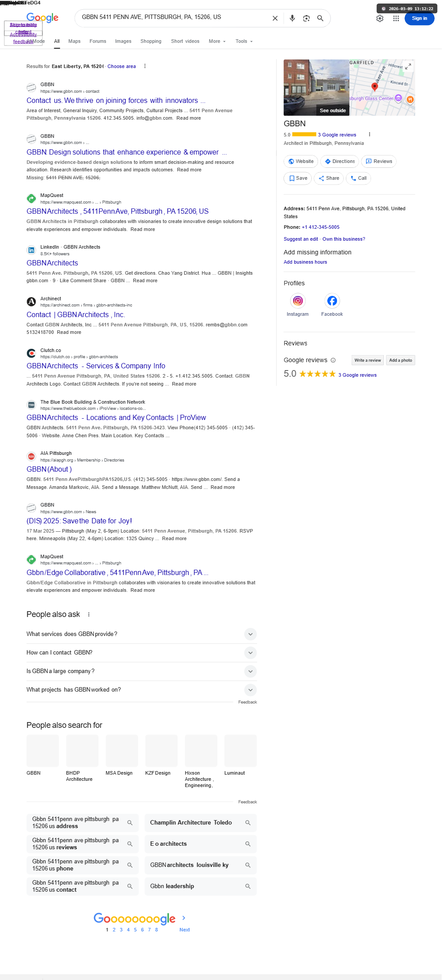Click the See outside street photo
The image size is (447, 980).
click(316, 87)
